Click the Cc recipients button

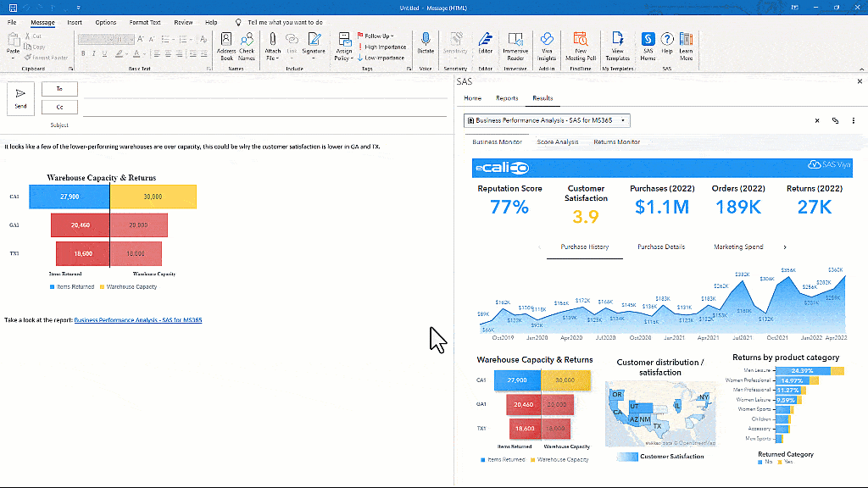(x=59, y=108)
